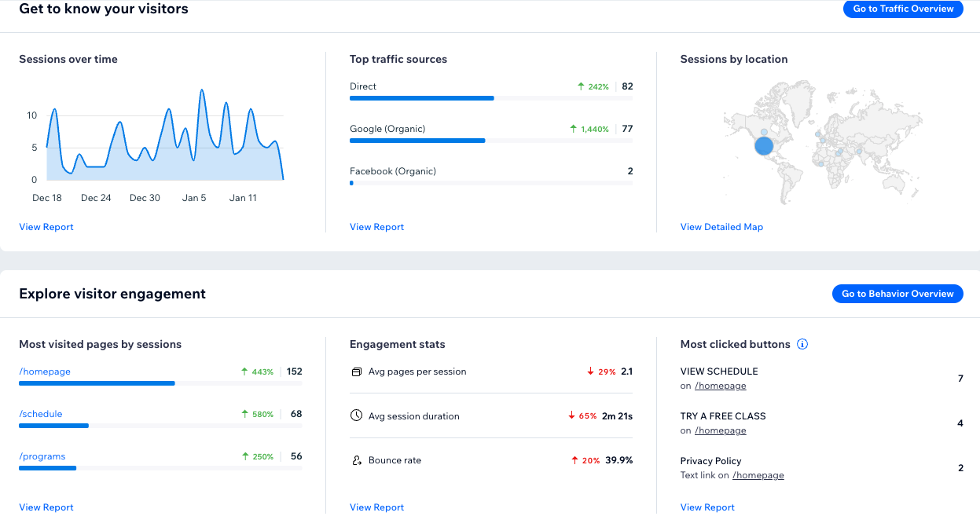Click the 2m 21s duration value
The width and height of the screenshot is (980, 527).
coord(618,416)
